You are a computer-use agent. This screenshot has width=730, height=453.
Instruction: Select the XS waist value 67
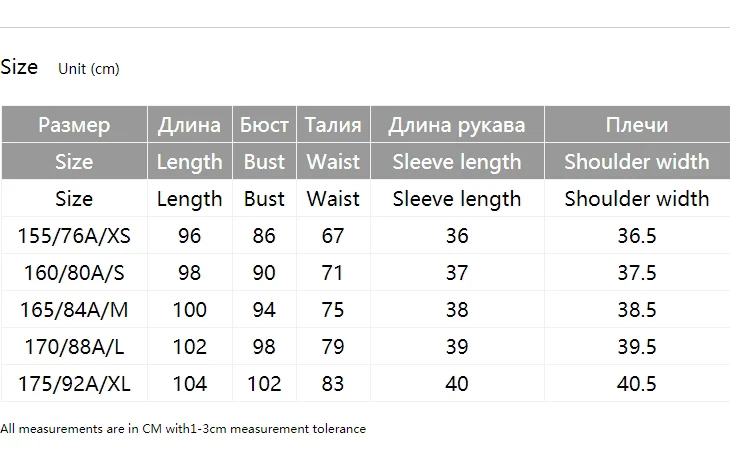[x=333, y=236]
